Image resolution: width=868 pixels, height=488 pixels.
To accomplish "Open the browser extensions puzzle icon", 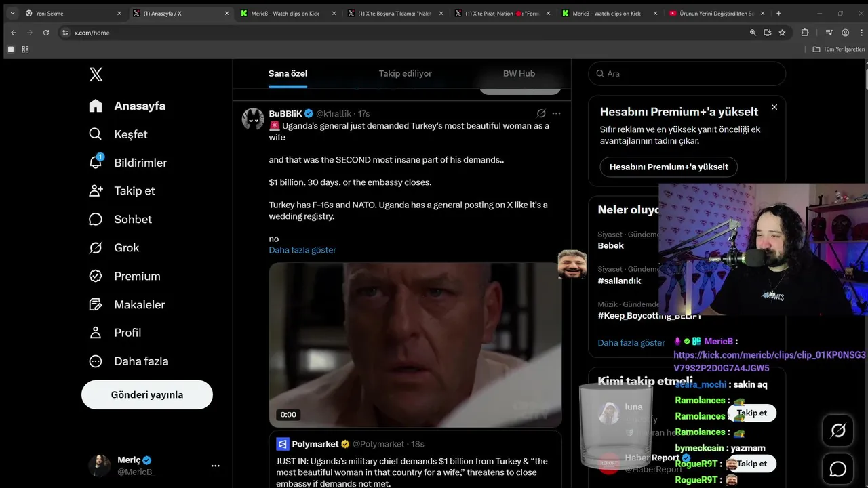I will click(805, 33).
